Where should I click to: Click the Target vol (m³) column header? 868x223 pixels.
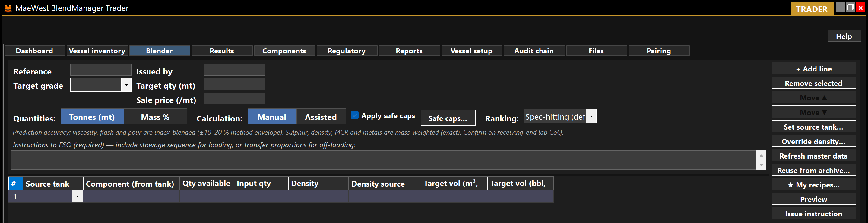click(x=454, y=183)
